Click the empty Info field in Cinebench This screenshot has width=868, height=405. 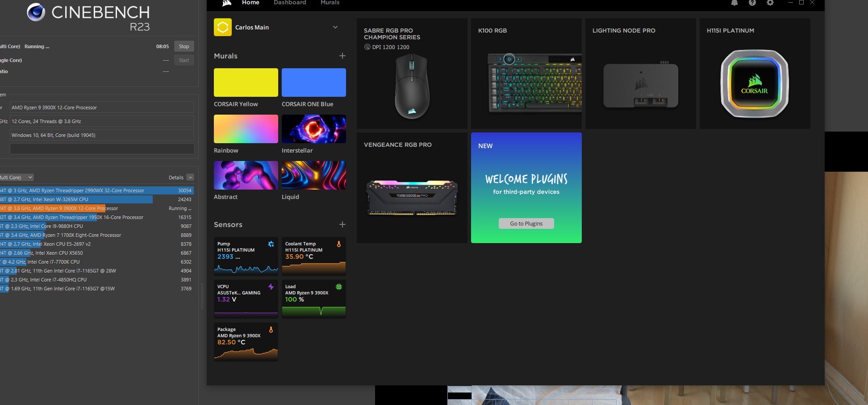click(102, 149)
